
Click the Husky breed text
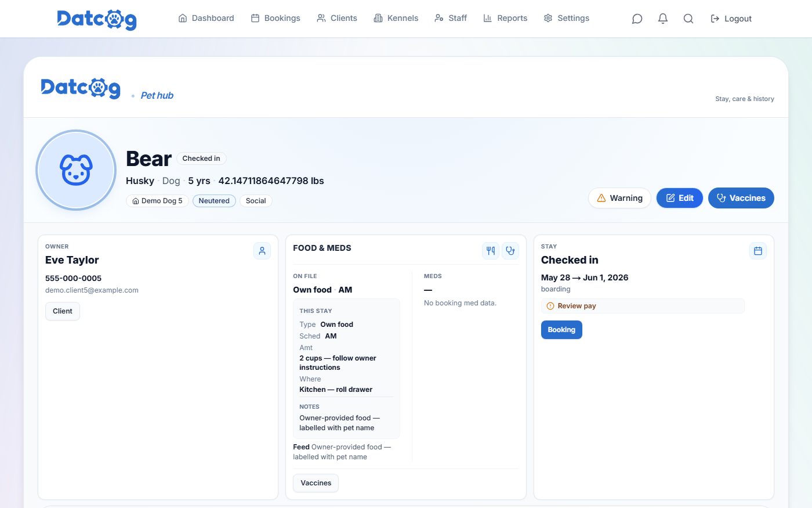coord(140,181)
